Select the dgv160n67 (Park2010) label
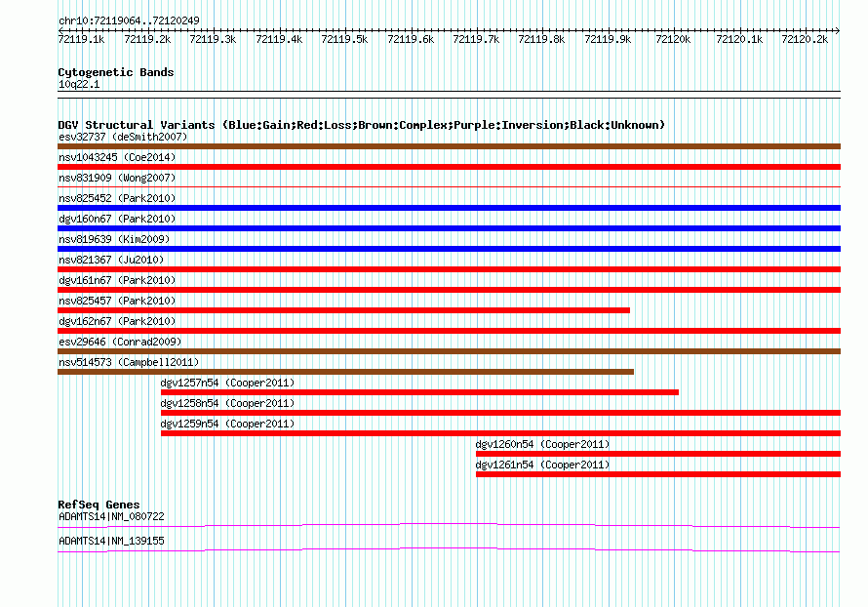Screen dimensions: 868x607 (117, 219)
